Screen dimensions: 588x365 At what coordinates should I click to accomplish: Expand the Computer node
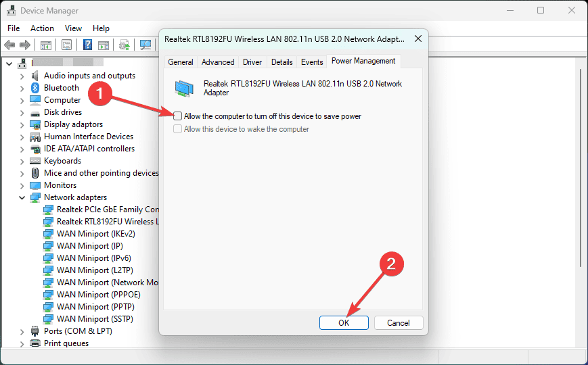(x=22, y=101)
